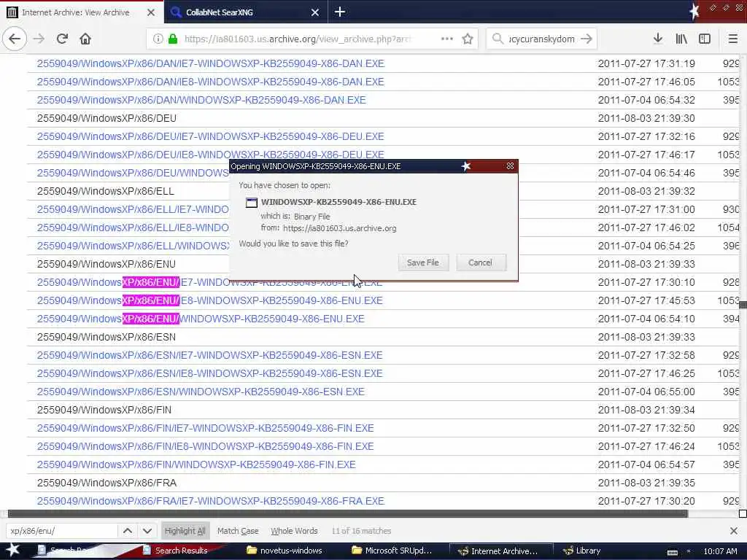Close the Internet Archive tab
Image resolution: width=747 pixels, height=560 pixels.
[x=150, y=12]
